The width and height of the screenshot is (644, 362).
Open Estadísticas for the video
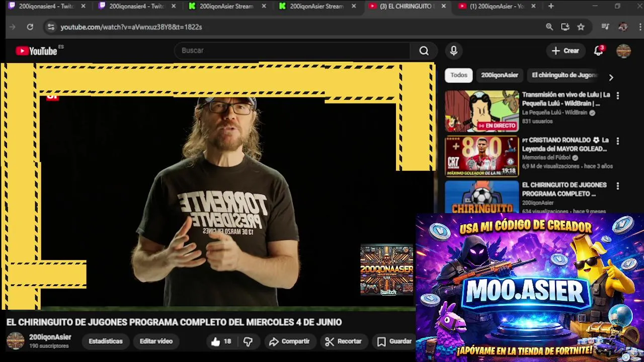pyautogui.click(x=106, y=341)
